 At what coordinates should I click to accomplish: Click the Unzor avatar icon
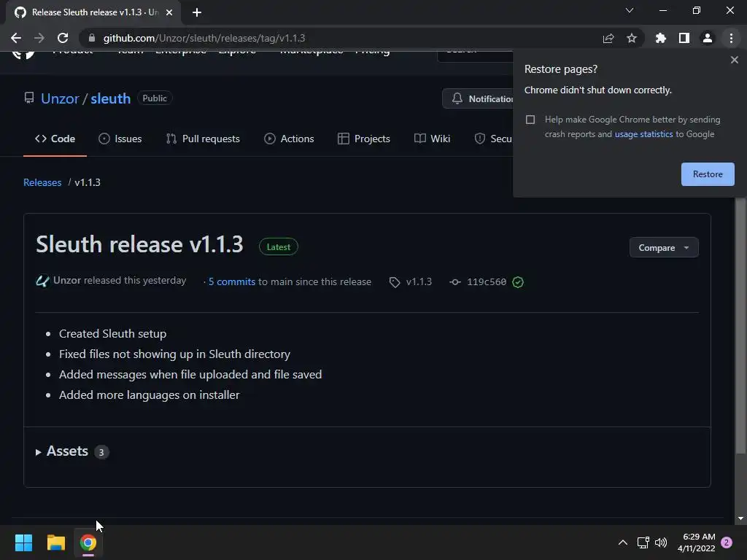pyautogui.click(x=42, y=281)
